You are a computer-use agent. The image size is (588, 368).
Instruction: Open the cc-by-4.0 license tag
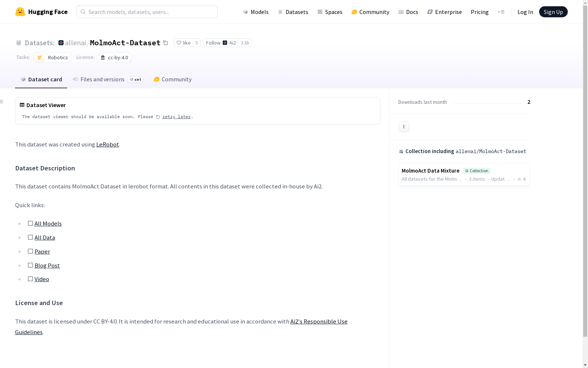(115, 57)
